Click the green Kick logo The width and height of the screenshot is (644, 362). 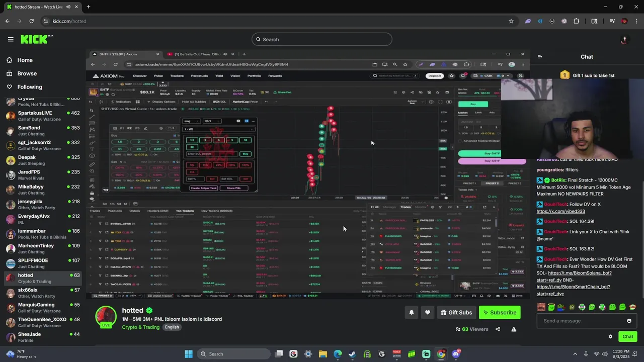37,39
